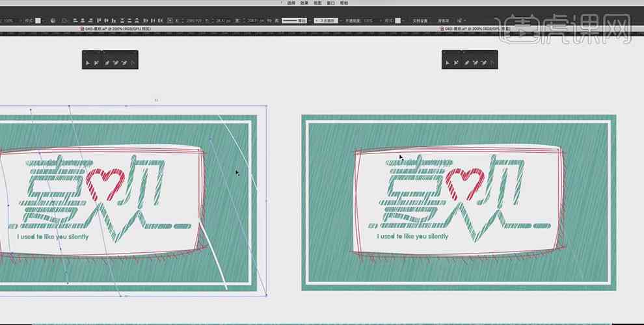644x325 pixels.
Task: Click the top-right bounding box handle of selection
Action: click(x=267, y=106)
